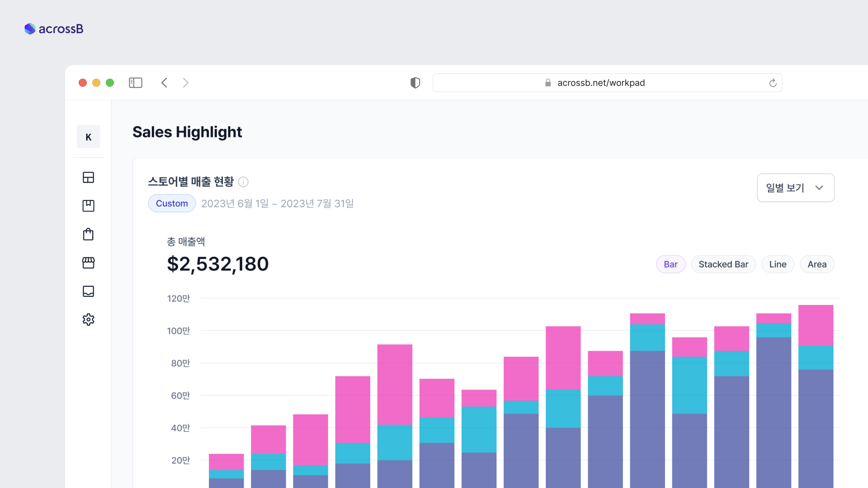Click the 120만 axis label
Viewport: 868px width, 488px height.
coord(179,298)
